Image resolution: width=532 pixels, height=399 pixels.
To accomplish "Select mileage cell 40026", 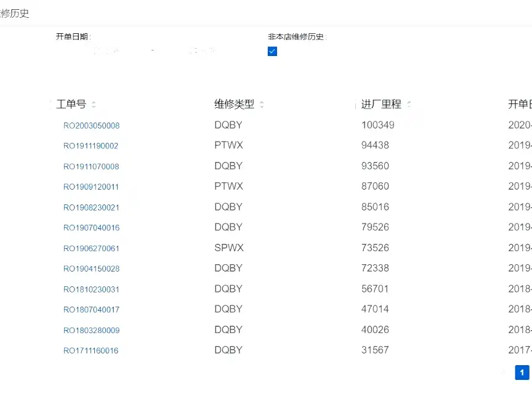I will [x=375, y=329].
